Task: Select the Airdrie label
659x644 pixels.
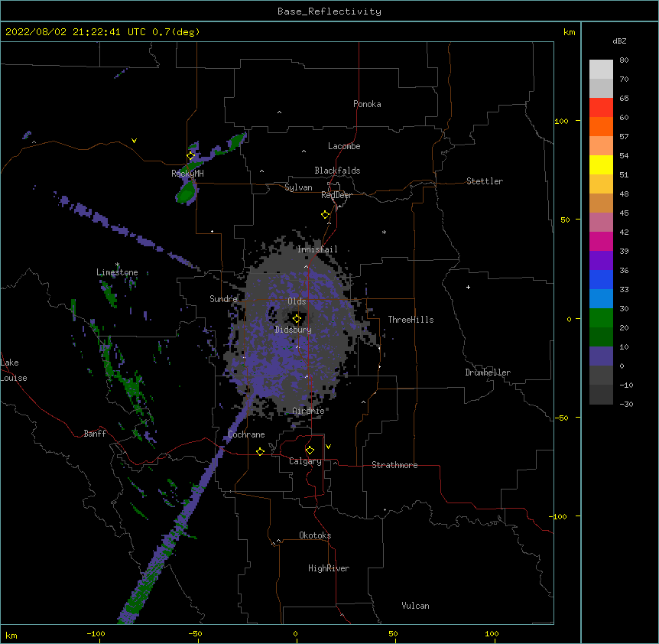Action: [x=308, y=411]
